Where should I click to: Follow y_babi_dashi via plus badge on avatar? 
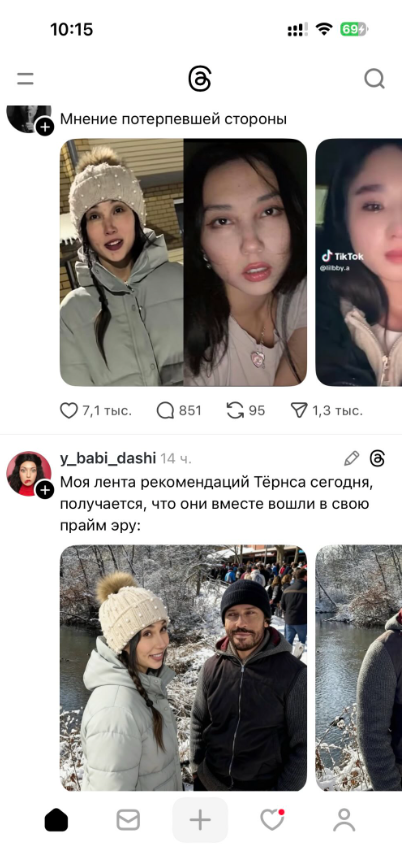pos(45,490)
